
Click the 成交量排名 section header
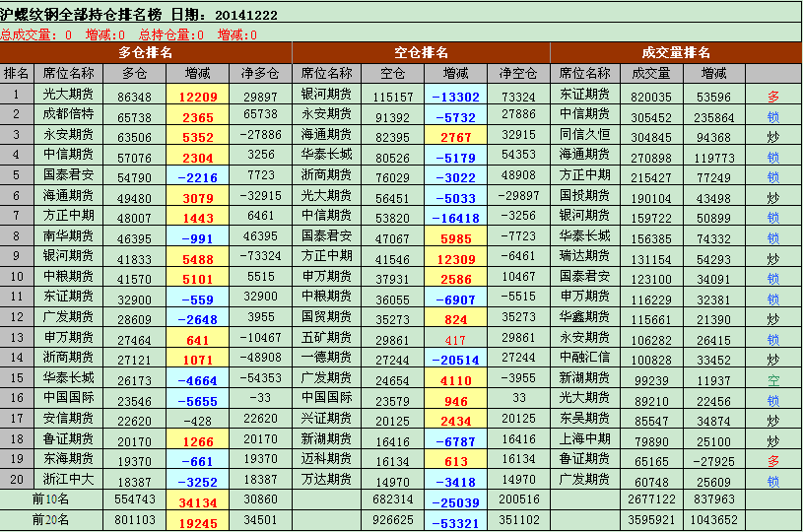[x=676, y=53]
